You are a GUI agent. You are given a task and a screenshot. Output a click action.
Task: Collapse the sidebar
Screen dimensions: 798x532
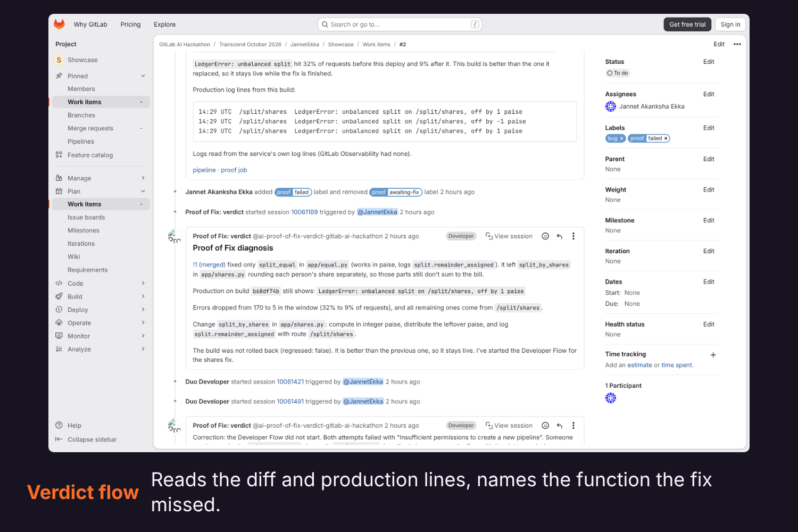86,439
